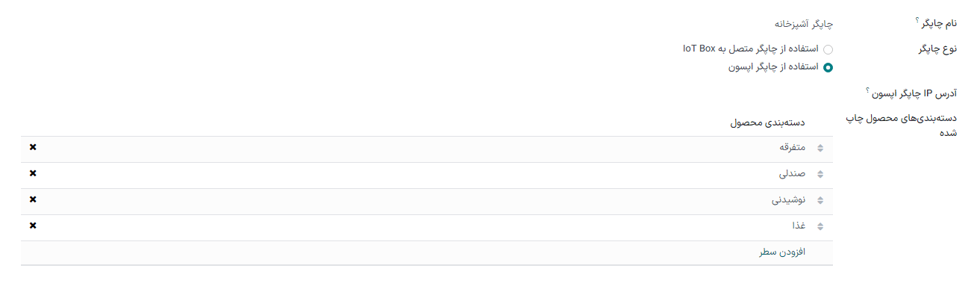Click the reorder handle next to صندلی
Viewport: 980px width, 292px height.
click(x=820, y=175)
